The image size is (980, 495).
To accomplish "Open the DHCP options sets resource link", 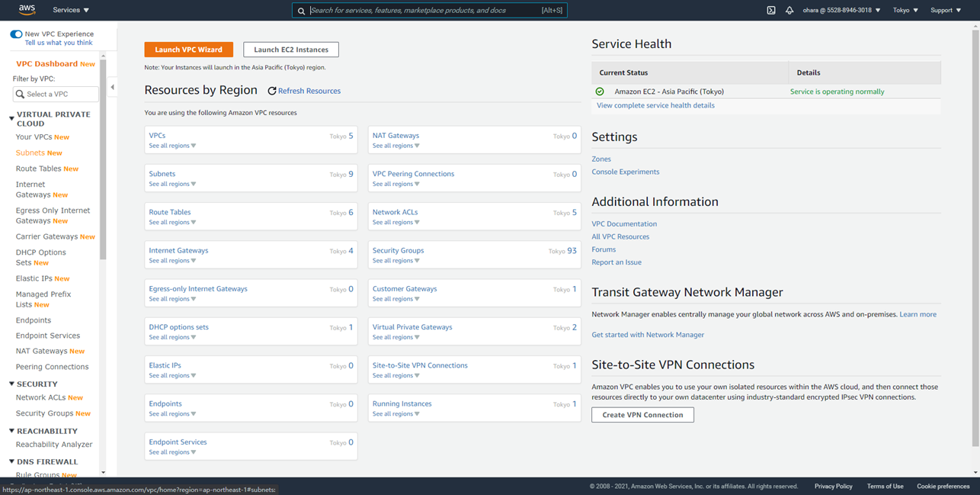I will point(178,327).
